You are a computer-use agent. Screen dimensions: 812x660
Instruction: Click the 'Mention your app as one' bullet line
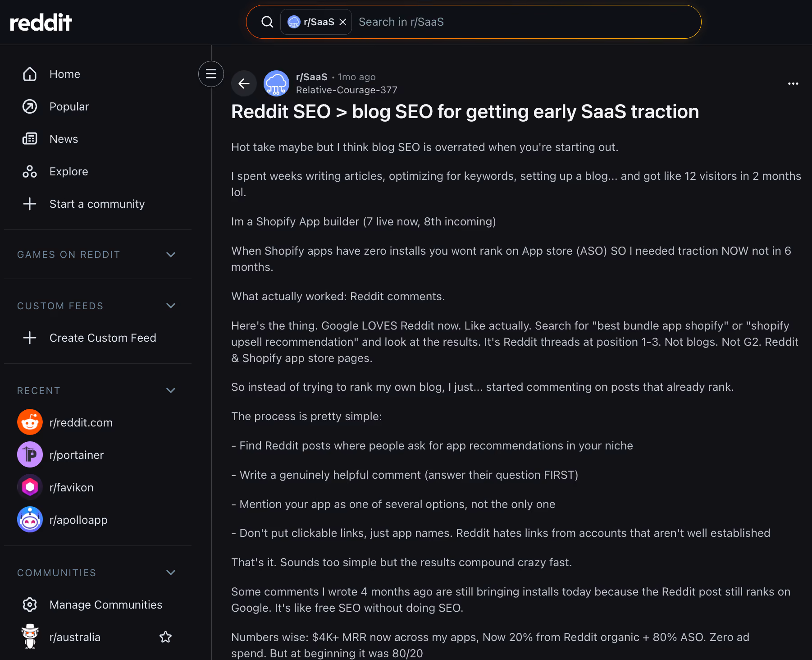(393, 504)
